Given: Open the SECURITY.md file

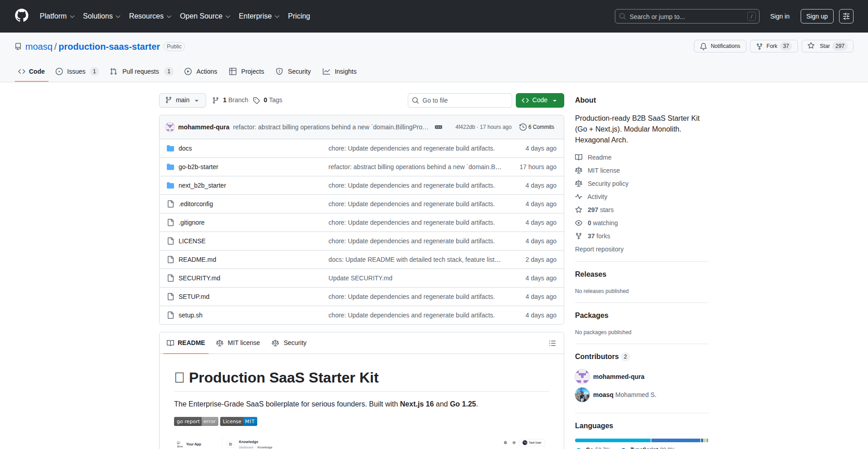Looking at the screenshot, I should tap(199, 278).
